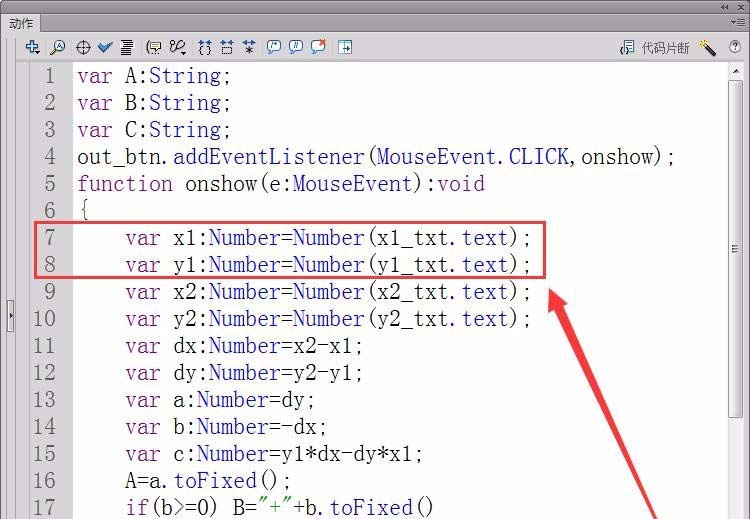
Task: Toggle script assist magic wand
Action: [707, 47]
